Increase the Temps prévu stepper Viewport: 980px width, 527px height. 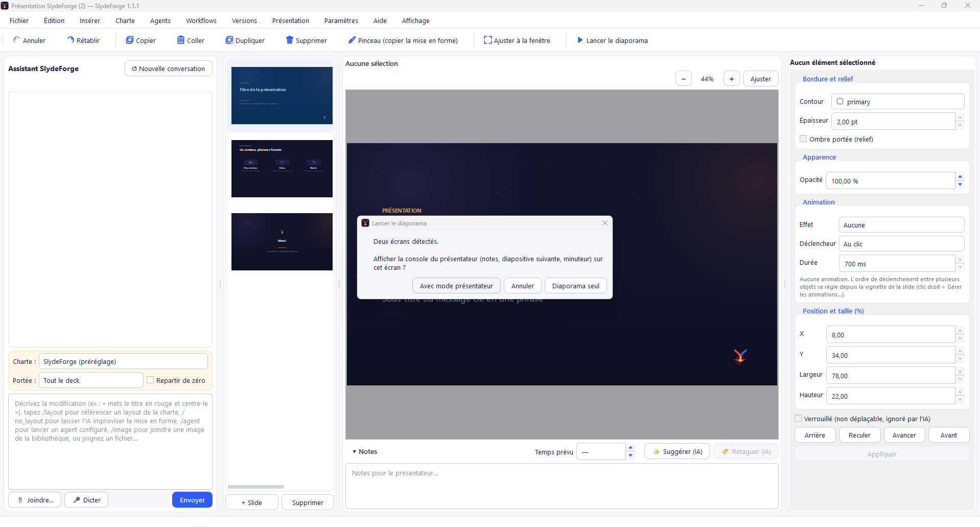tap(631, 448)
